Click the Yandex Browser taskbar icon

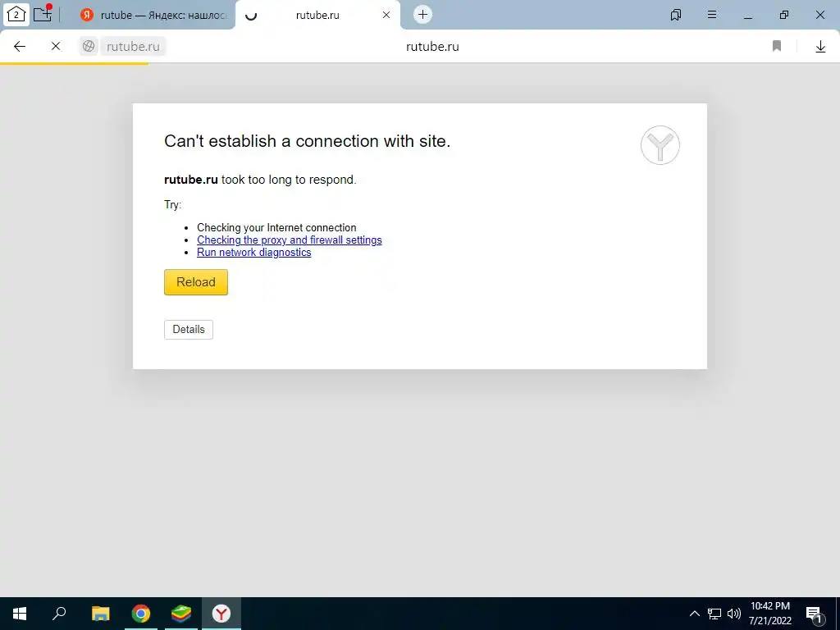point(221,614)
